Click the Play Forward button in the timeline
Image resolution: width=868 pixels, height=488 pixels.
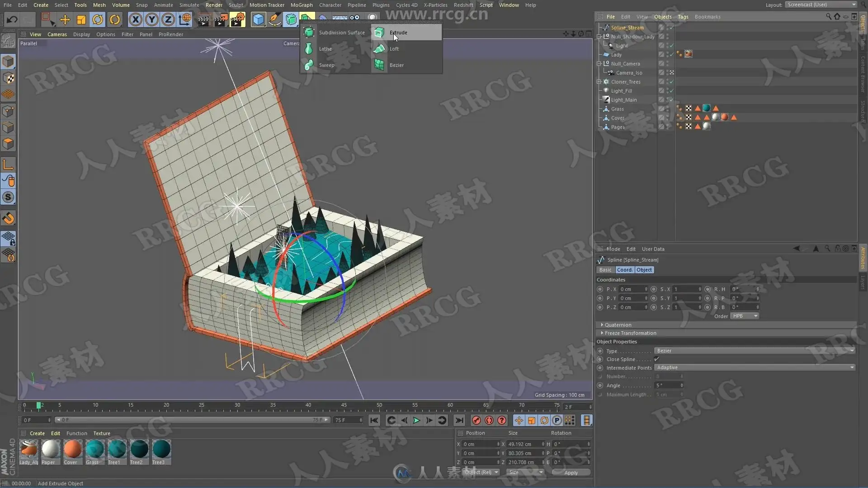pos(416,421)
